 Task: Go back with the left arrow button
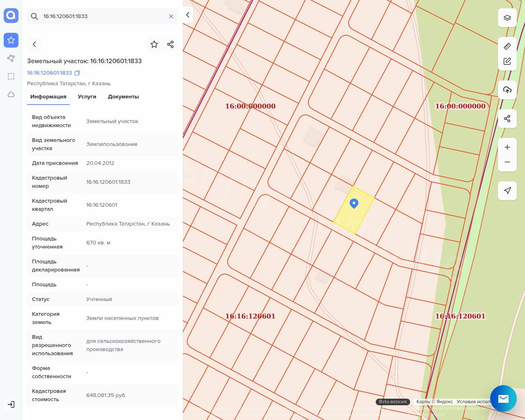34,44
